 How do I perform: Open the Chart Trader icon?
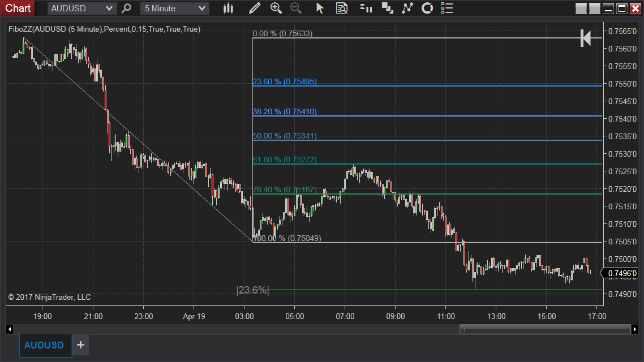(366, 8)
